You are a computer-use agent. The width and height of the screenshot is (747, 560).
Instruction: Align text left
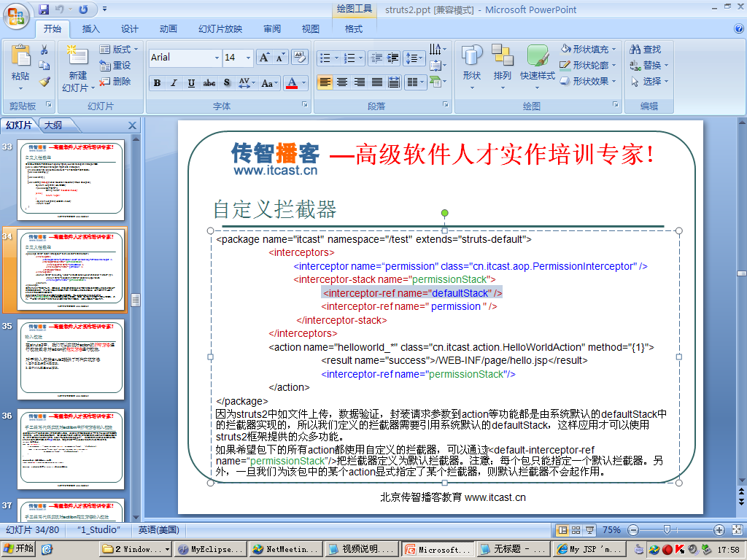325,82
